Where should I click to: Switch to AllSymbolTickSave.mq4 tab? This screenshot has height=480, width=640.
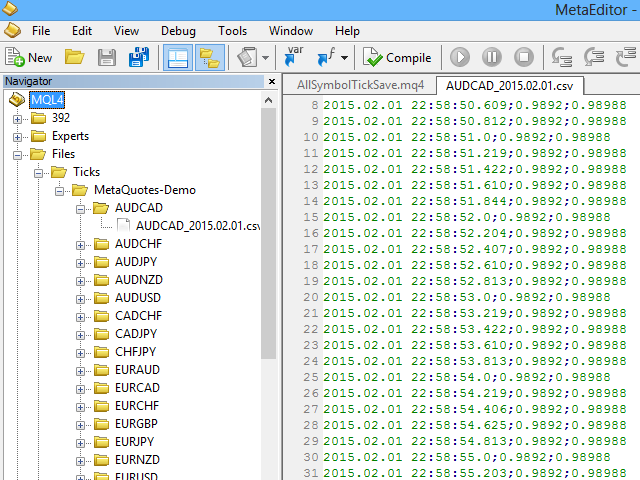(x=360, y=85)
